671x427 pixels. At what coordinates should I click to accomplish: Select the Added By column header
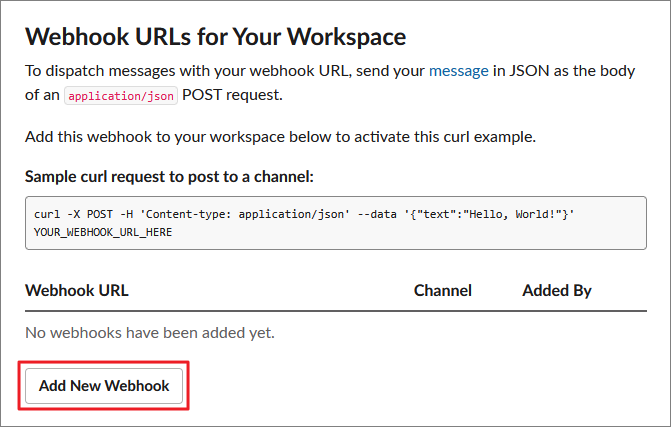click(x=556, y=291)
